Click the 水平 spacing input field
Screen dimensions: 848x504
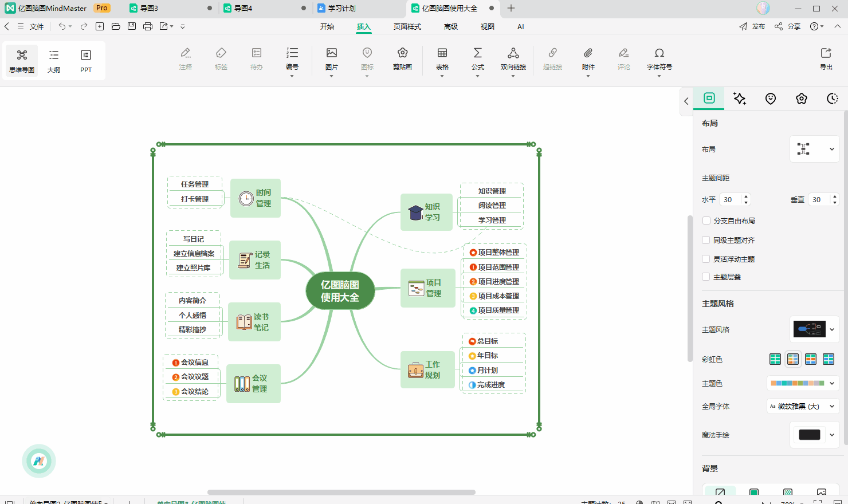click(x=731, y=199)
